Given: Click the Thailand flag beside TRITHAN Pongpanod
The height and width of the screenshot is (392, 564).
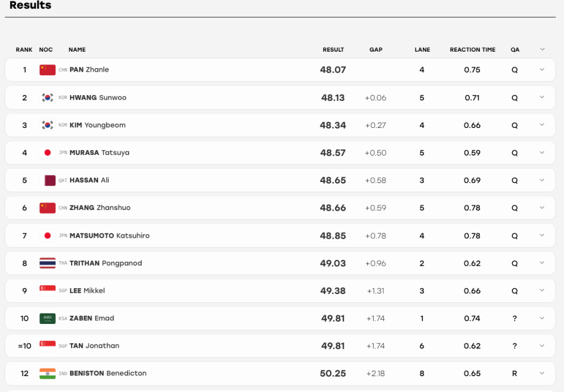Looking at the screenshot, I should [48, 263].
